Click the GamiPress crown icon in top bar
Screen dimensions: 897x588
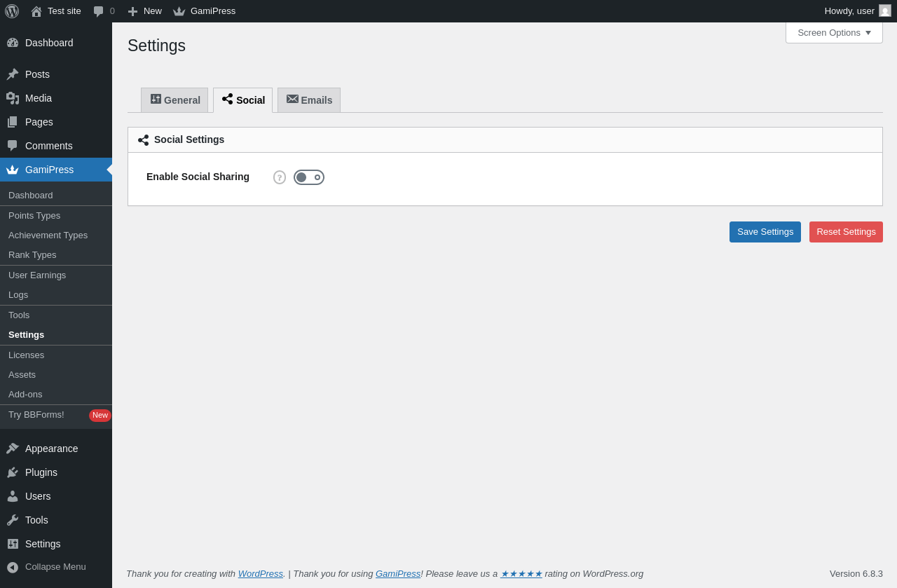click(179, 11)
